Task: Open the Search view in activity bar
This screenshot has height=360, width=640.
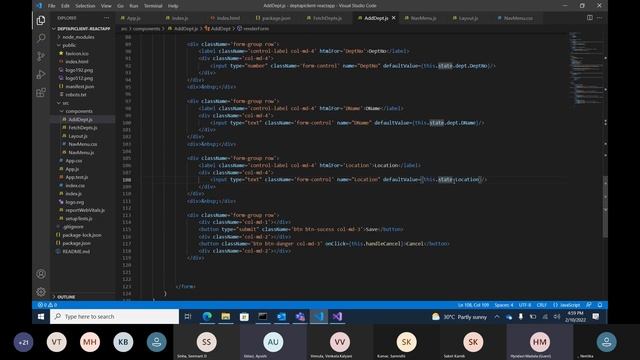Action: [41, 38]
